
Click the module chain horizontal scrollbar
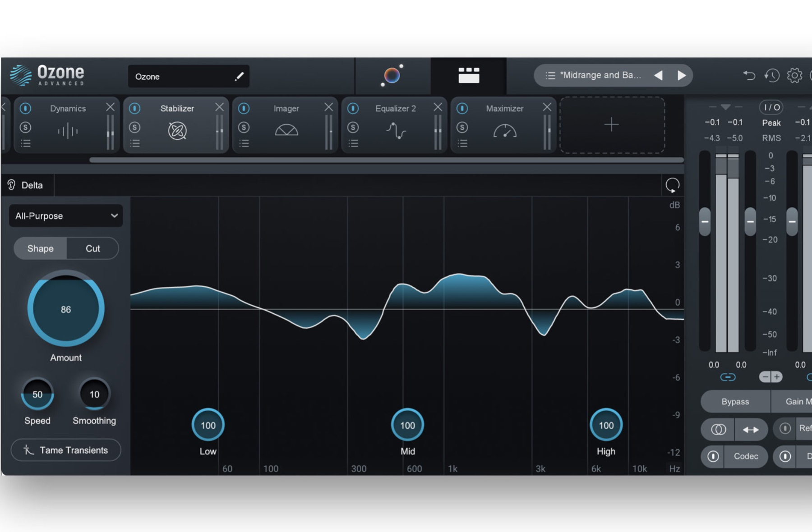coord(387,160)
